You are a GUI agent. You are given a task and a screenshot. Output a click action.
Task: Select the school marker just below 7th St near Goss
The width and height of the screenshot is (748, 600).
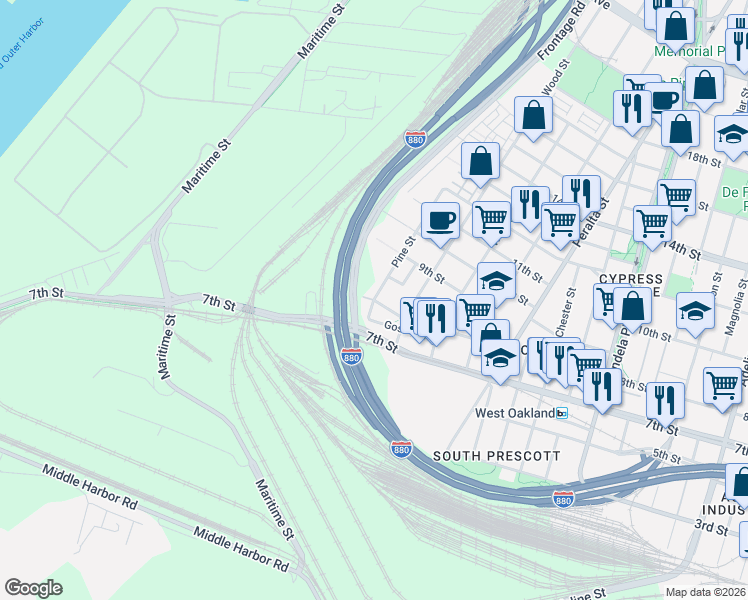[500, 360]
